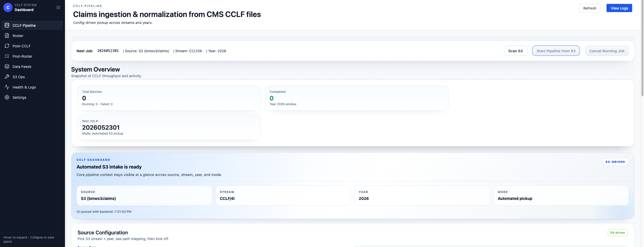The width and height of the screenshot is (644, 247).
Task: Click 'Mode: Automated S3 pickup' text
Action: click(103, 134)
